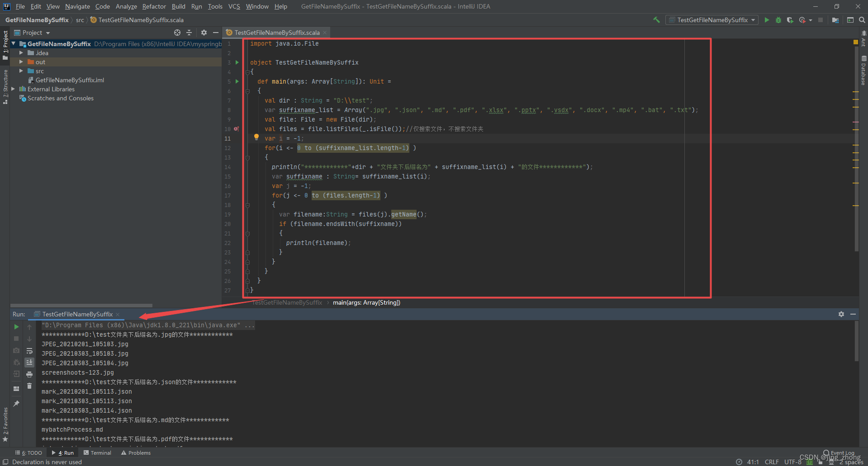Click the yellow intention bulb on line 11
The width and height of the screenshot is (868, 466).
(256, 137)
